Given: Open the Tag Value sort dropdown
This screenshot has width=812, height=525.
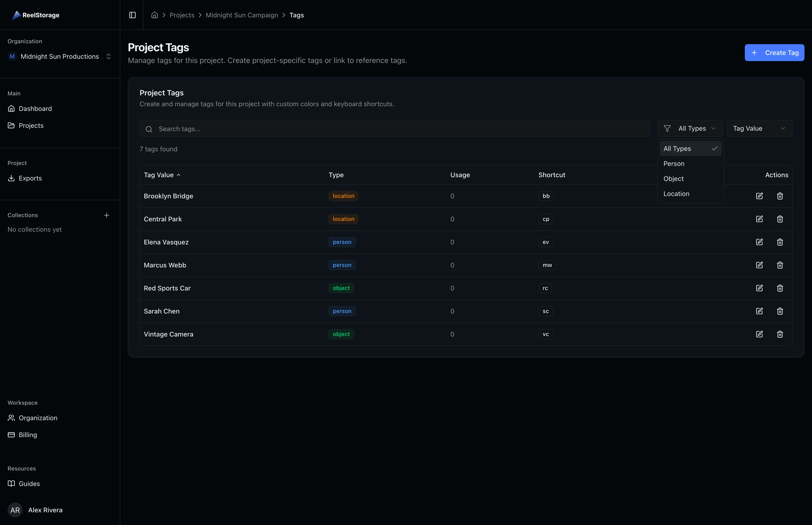Looking at the screenshot, I should pyautogui.click(x=760, y=128).
